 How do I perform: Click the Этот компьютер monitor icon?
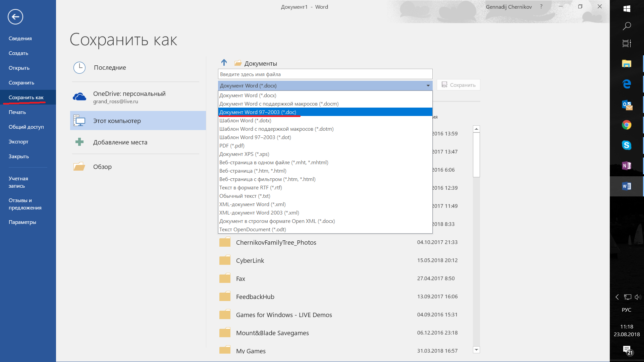point(79,121)
